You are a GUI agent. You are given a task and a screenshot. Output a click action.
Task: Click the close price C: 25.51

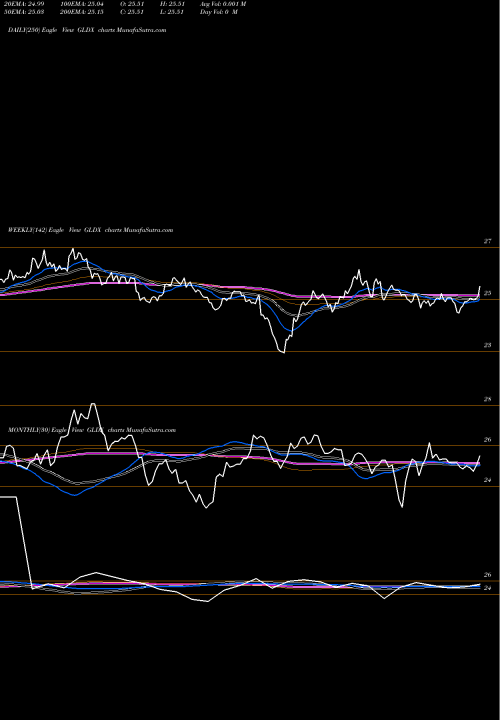pos(132,12)
